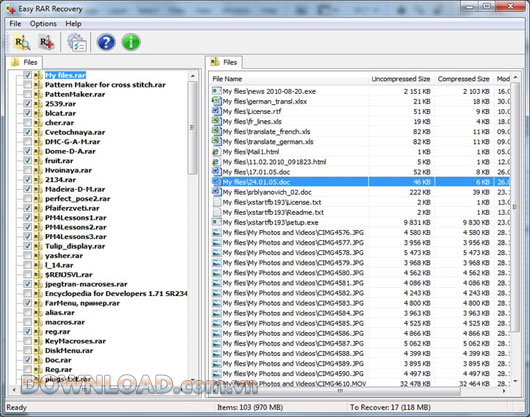Click the archive icon beside Tulip_display.rar
This screenshot has width=530, height=417.
[x=38, y=246]
